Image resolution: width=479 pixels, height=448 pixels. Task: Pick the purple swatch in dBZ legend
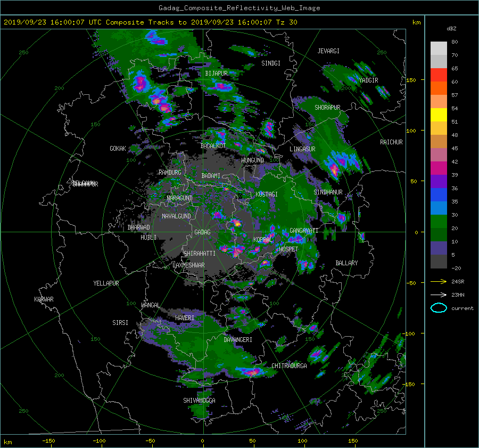439,181
